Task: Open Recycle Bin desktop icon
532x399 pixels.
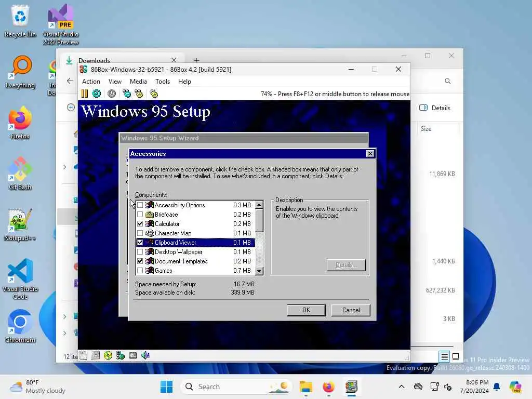Action: click(x=20, y=21)
